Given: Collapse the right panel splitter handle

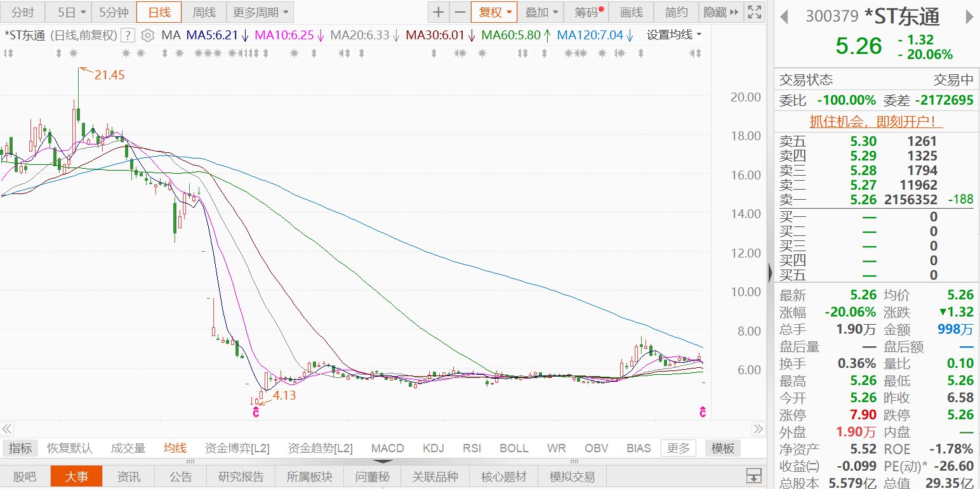Looking at the screenshot, I should point(771,273).
